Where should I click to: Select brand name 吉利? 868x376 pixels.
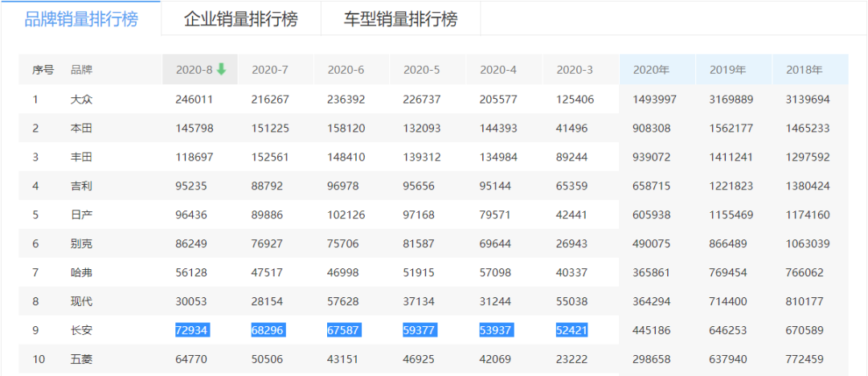[x=81, y=186]
